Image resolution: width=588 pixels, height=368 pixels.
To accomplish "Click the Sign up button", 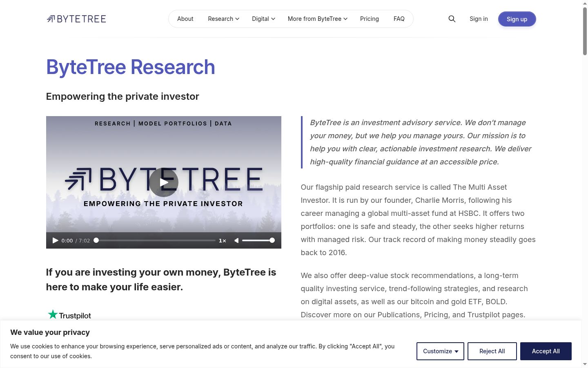I will coord(517,19).
